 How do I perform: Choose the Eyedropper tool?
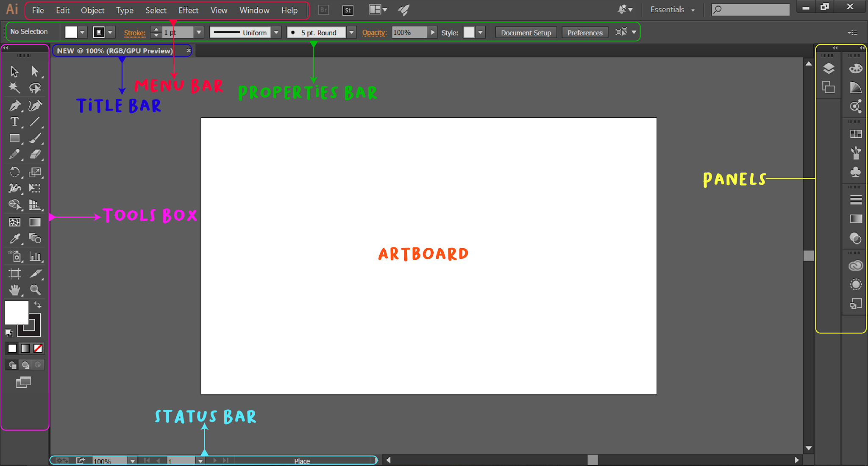tap(14, 239)
